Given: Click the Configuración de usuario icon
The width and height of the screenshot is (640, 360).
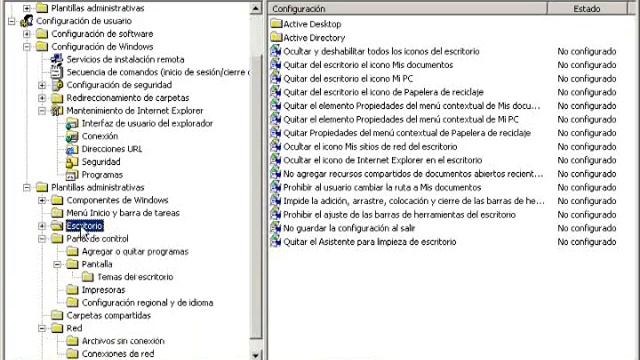Looking at the screenshot, I should 27,21.
